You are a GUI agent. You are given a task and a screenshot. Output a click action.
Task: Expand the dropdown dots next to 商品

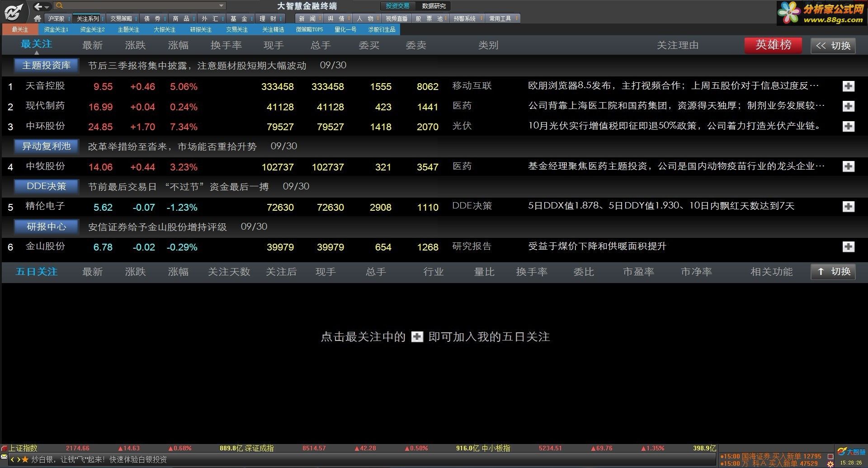[193, 19]
